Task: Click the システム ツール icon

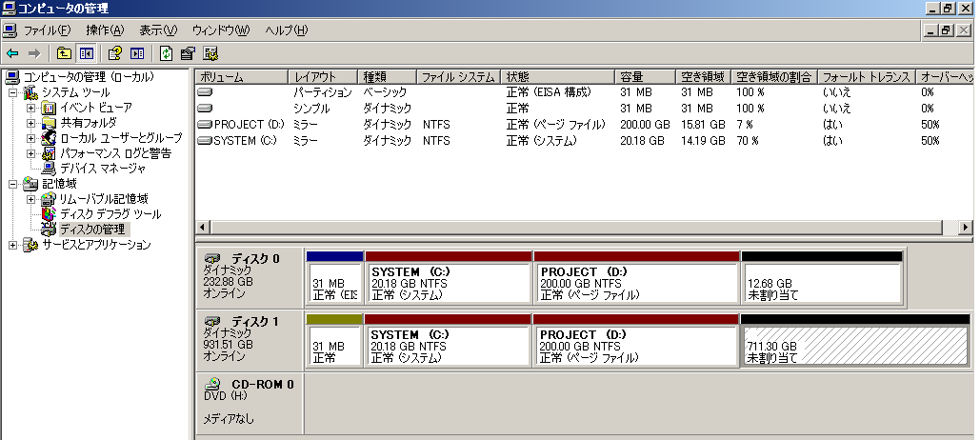Action: [30, 92]
